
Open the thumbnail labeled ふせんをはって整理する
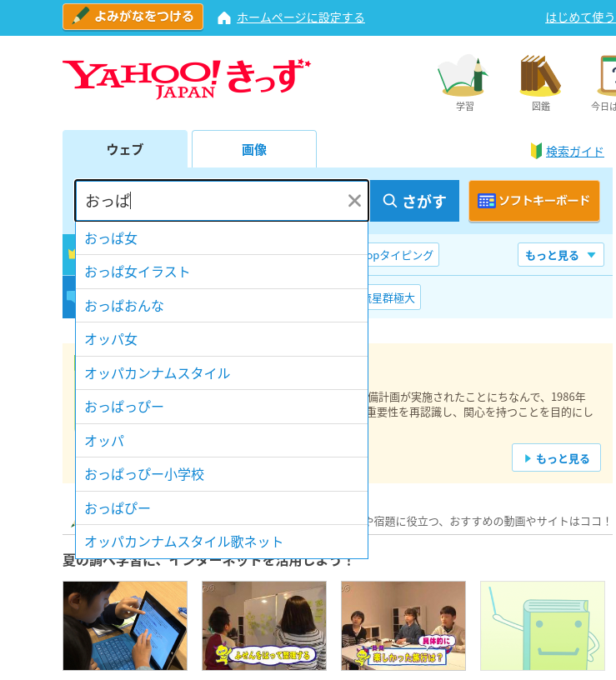[264, 626]
